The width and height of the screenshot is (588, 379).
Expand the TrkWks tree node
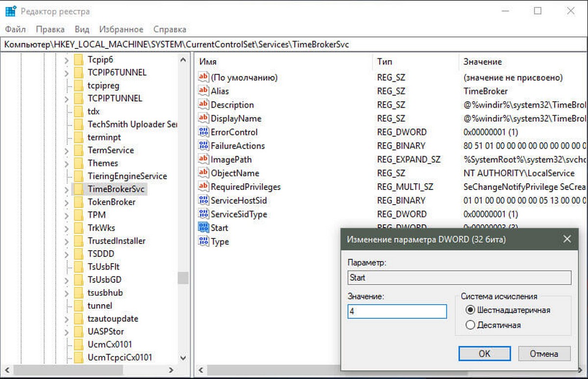[x=67, y=228]
